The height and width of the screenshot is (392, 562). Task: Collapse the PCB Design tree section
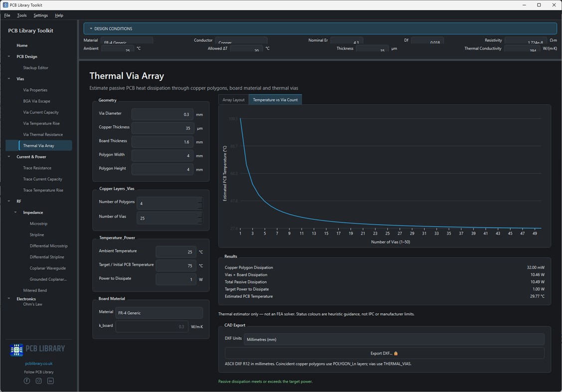pos(9,56)
